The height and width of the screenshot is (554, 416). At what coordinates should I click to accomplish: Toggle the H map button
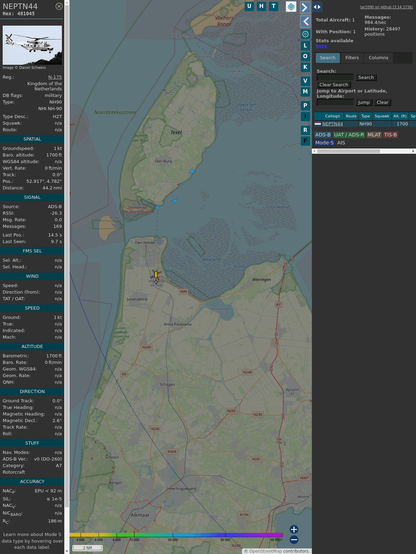[x=262, y=6]
